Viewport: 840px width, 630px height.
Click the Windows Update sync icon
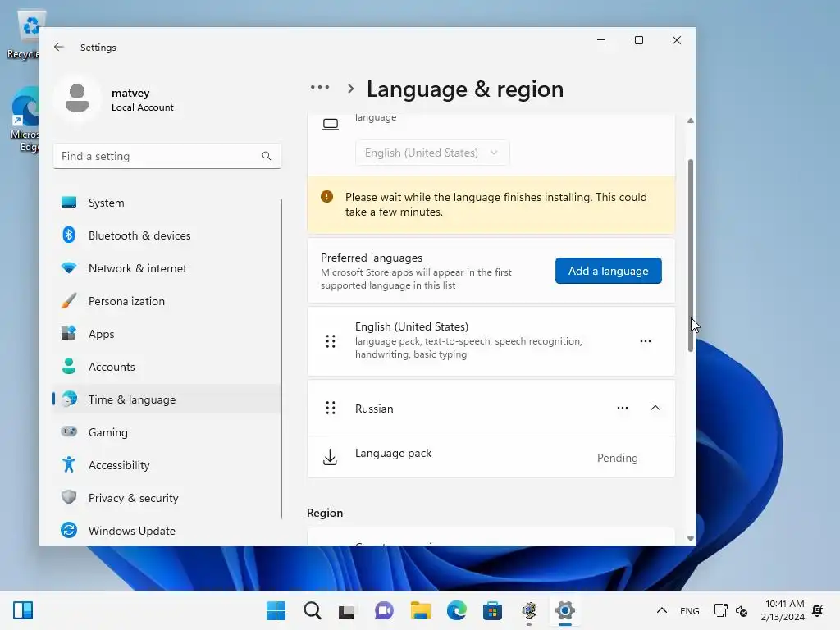tap(69, 530)
